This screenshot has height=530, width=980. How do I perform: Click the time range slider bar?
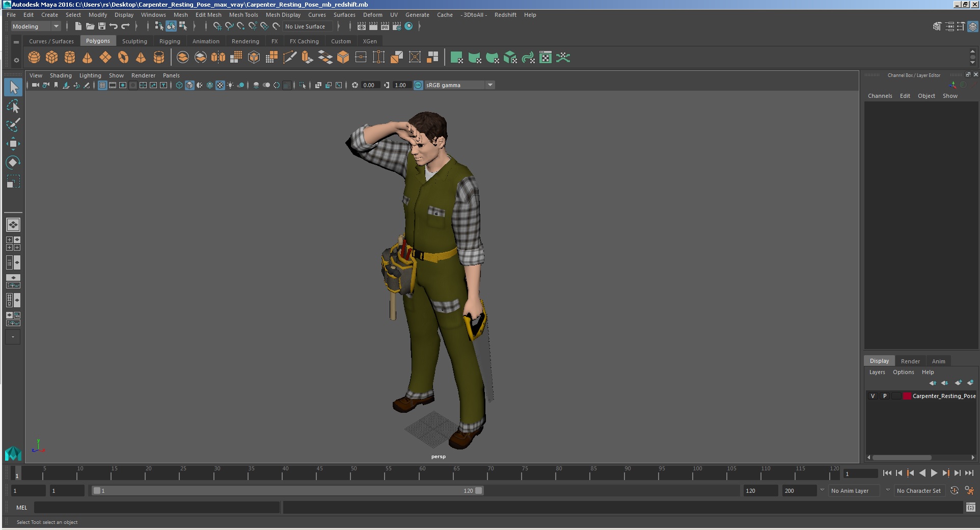point(287,491)
